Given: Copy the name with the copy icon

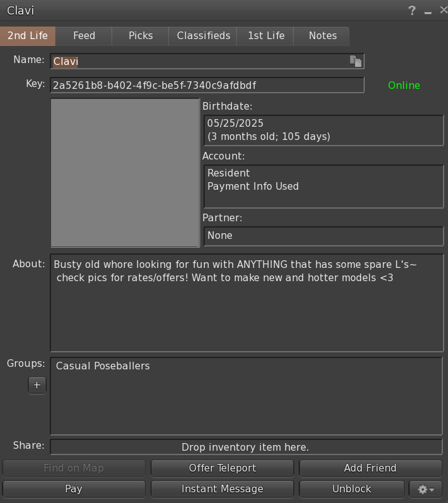Looking at the screenshot, I should 355,61.
